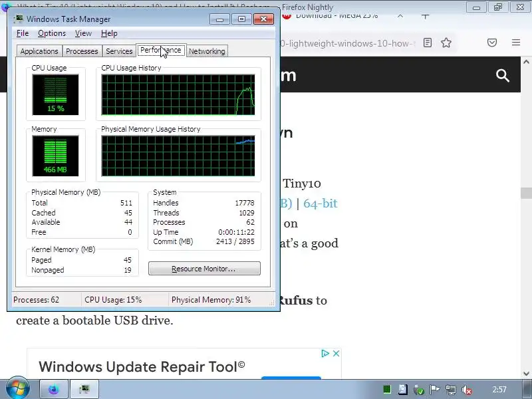Open the Windows Start menu

point(18,389)
